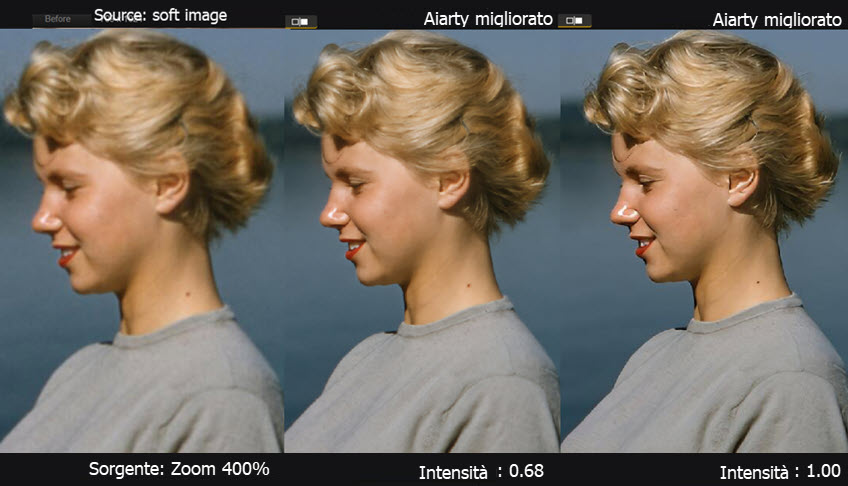Click 'Aiarty migliorato' label above the 1.00 panel
This screenshot has height=486, width=848.
click(x=777, y=19)
